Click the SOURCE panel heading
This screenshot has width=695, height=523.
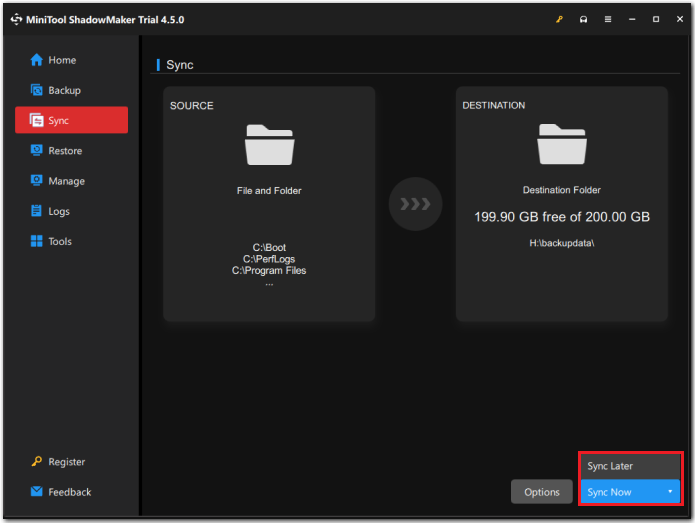(x=191, y=105)
